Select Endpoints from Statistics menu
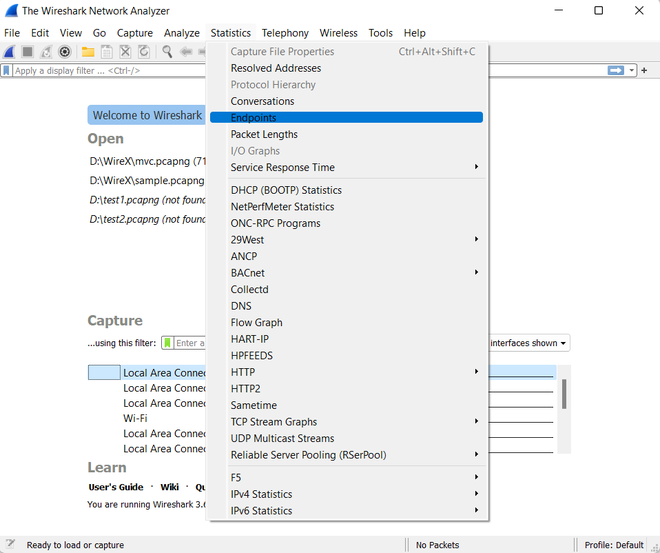Viewport: 660px width, 553px height. (x=346, y=117)
